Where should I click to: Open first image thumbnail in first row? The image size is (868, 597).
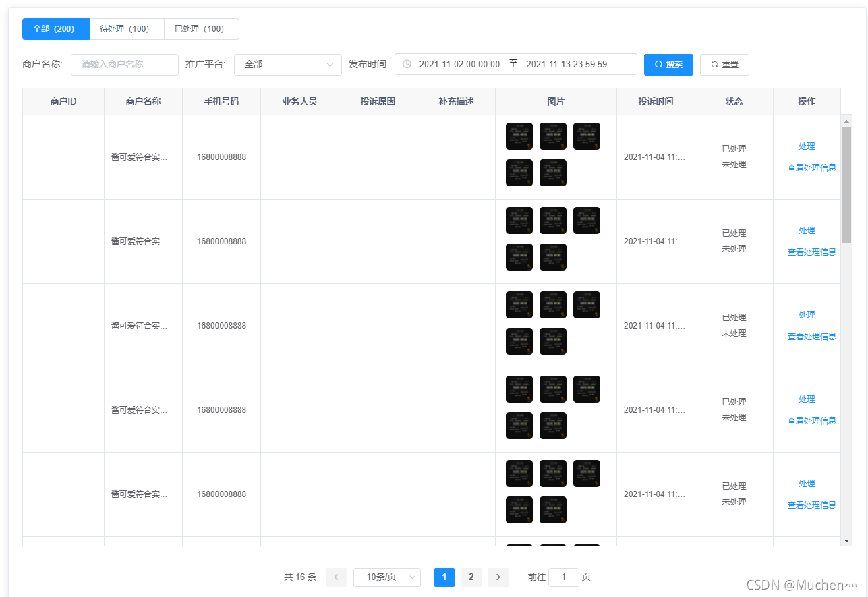coord(519,136)
